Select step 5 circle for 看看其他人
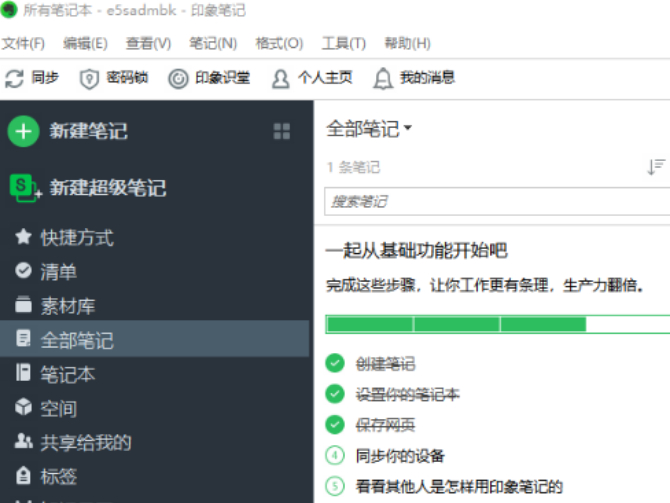The image size is (670, 503). tap(335, 486)
